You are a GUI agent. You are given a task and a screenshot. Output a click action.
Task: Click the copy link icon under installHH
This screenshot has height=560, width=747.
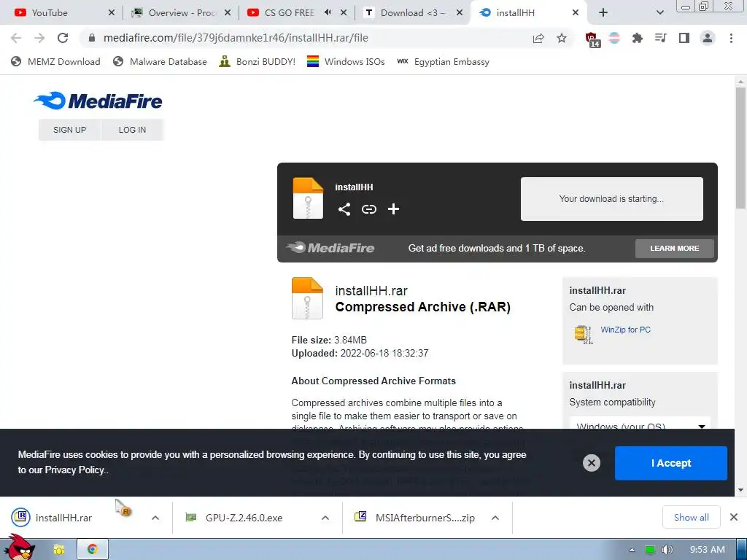(x=368, y=209)
